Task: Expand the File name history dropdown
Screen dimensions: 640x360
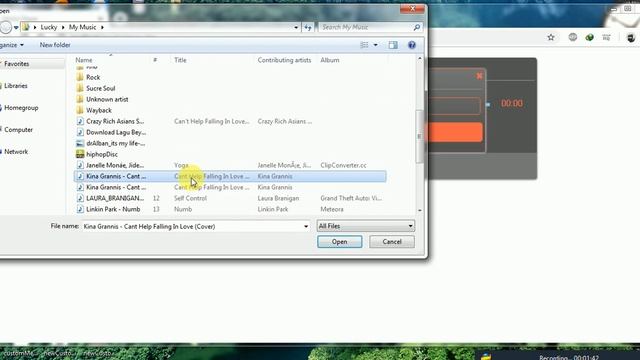Action: [x=306, y=226]
